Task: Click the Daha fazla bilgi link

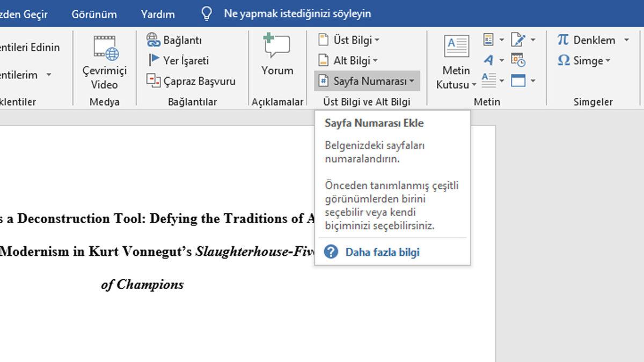Action: coord(382,252)
